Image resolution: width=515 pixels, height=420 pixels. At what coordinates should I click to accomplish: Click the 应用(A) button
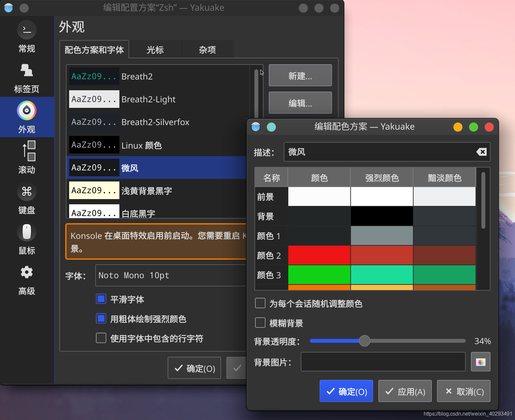tap(405, 391)
